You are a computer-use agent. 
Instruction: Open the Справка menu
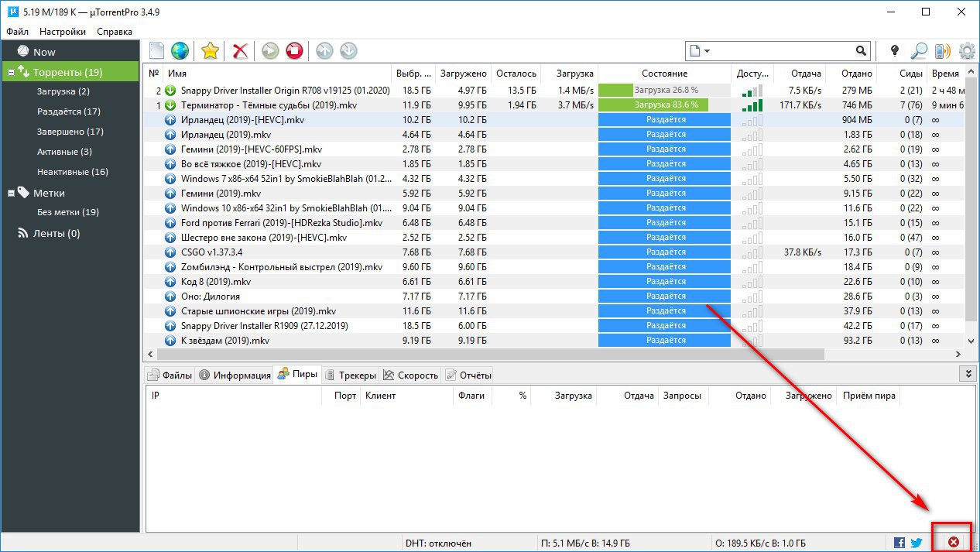[115, 32]
